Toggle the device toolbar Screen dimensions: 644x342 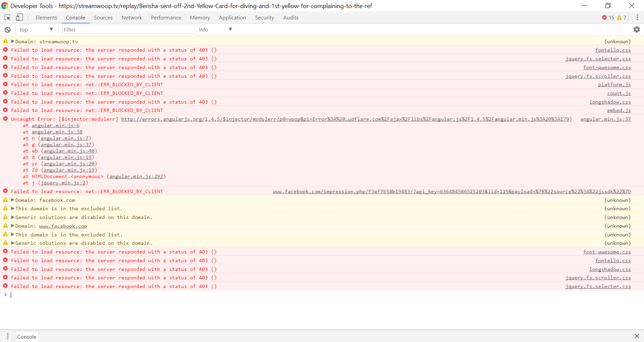point(19,17)
